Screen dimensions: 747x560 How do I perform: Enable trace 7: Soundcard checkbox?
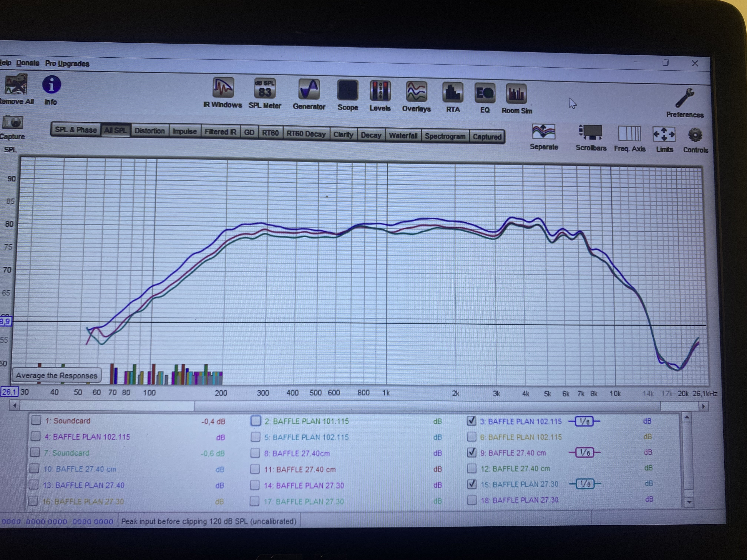(35, 452)
